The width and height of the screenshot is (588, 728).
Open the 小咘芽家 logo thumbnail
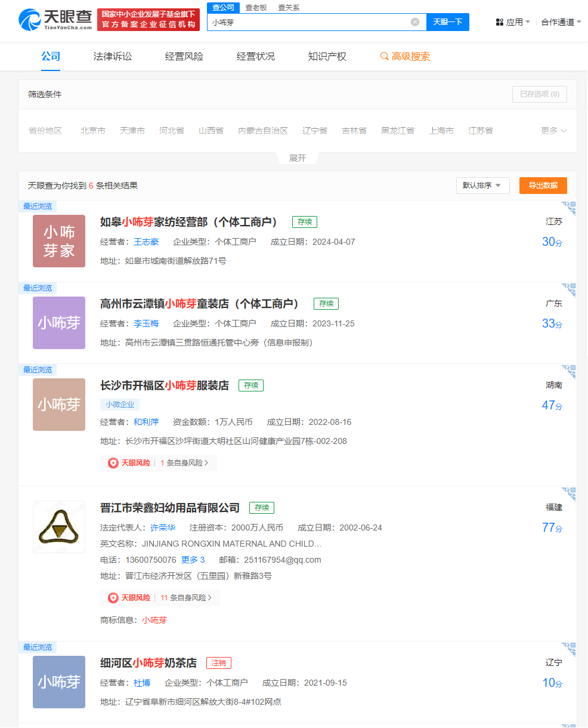click(59, 241)
